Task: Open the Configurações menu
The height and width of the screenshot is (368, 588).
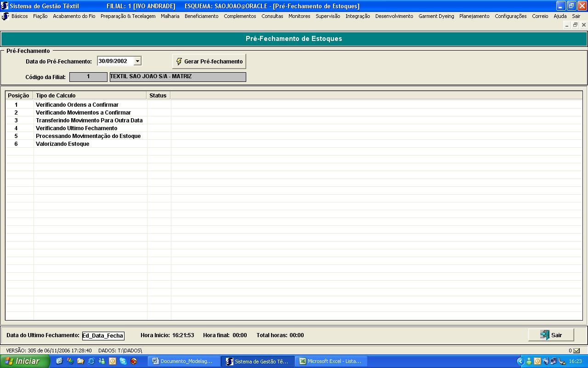Action: (510, 16)
